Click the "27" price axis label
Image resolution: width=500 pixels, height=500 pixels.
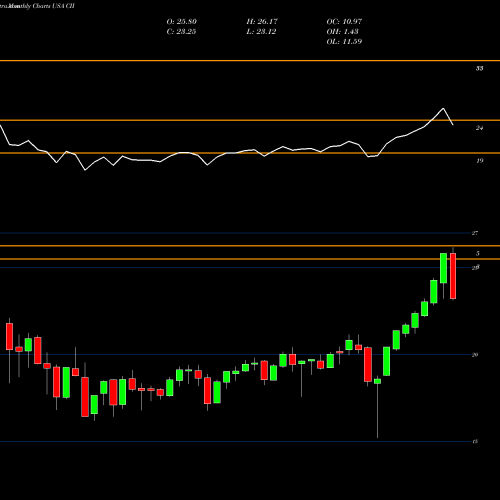[x=475, y=233]
